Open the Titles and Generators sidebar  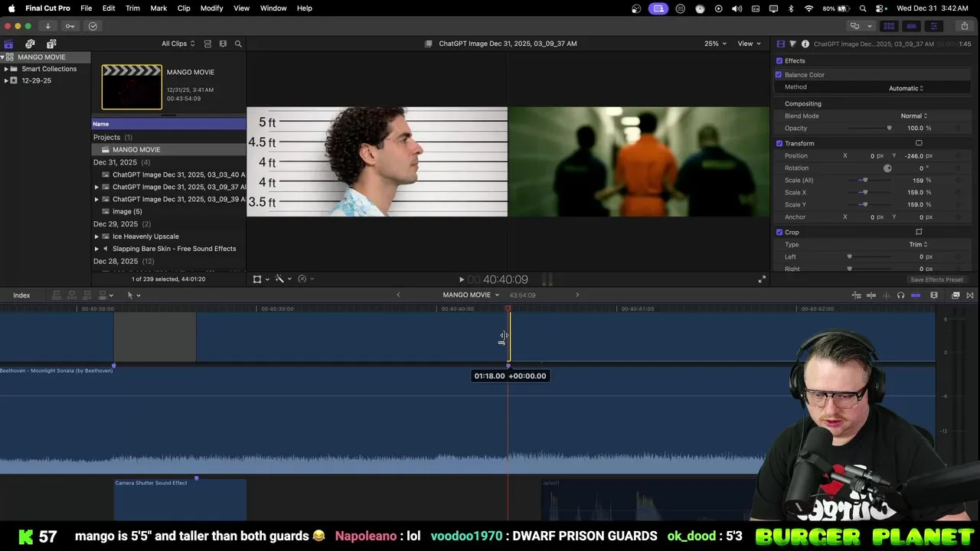pos(51,44)
